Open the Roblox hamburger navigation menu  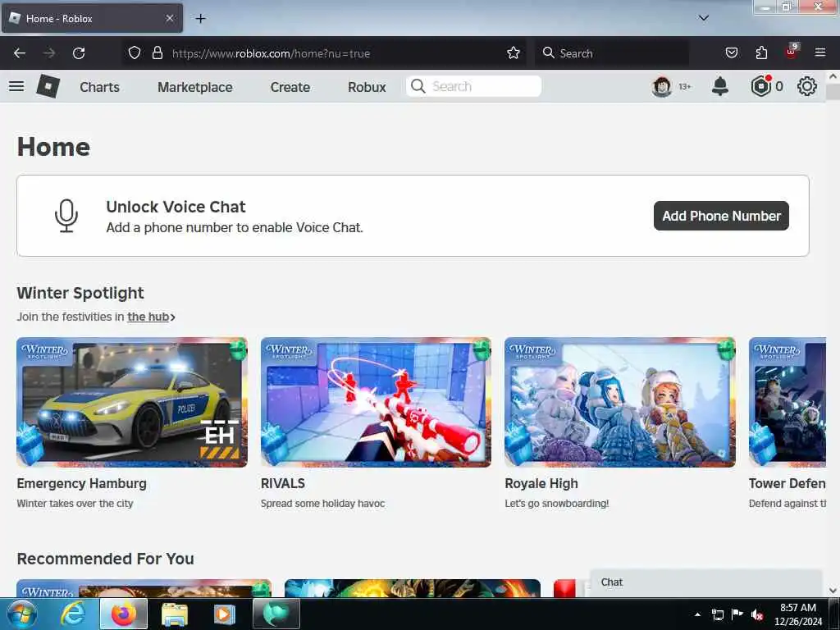pos(16,86)
